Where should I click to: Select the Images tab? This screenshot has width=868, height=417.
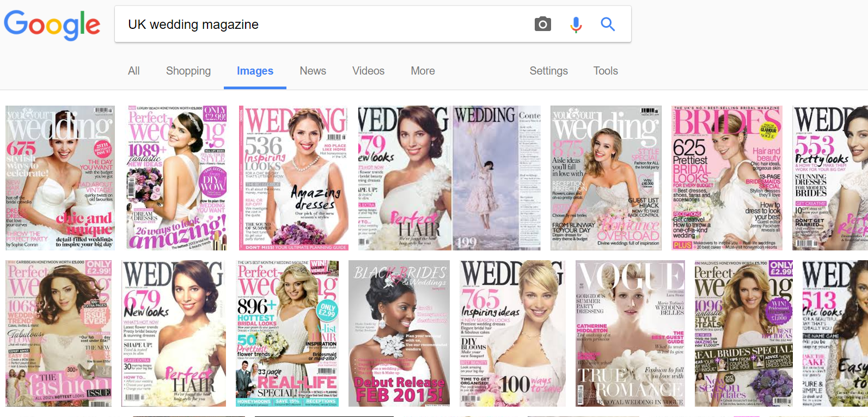(x=255, y=71)
